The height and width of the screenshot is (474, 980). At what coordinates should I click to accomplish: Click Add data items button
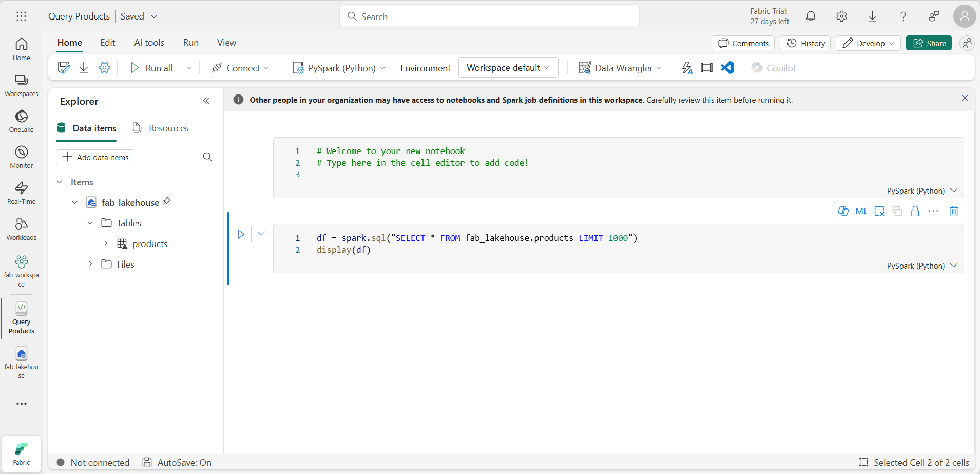(95, 157)
